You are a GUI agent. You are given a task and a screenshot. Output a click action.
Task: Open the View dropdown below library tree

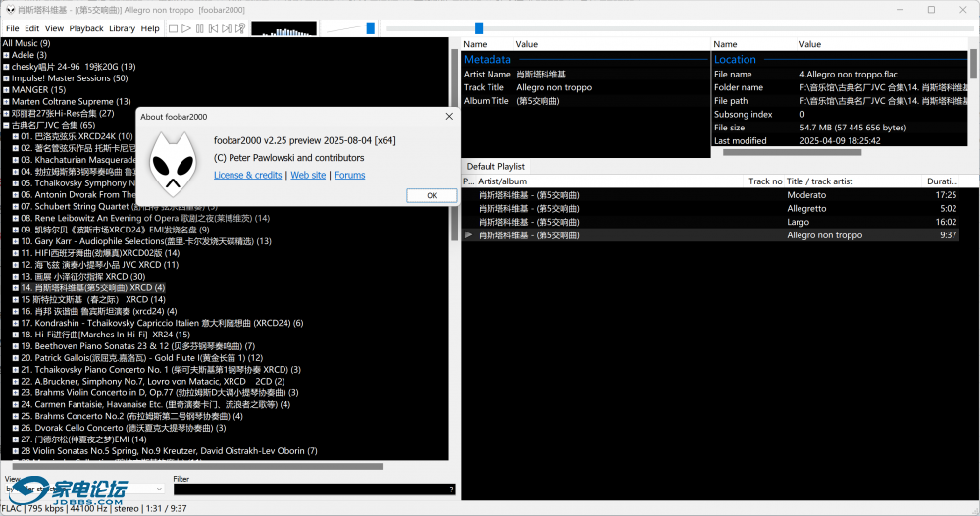coord(85,489)
